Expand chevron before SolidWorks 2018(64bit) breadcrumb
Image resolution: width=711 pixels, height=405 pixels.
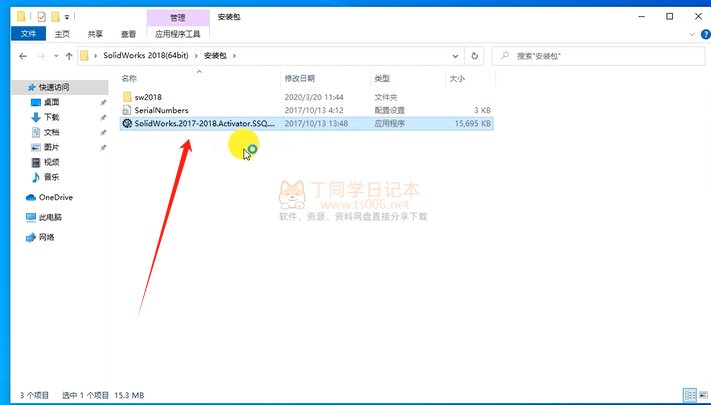coord(96,56)
